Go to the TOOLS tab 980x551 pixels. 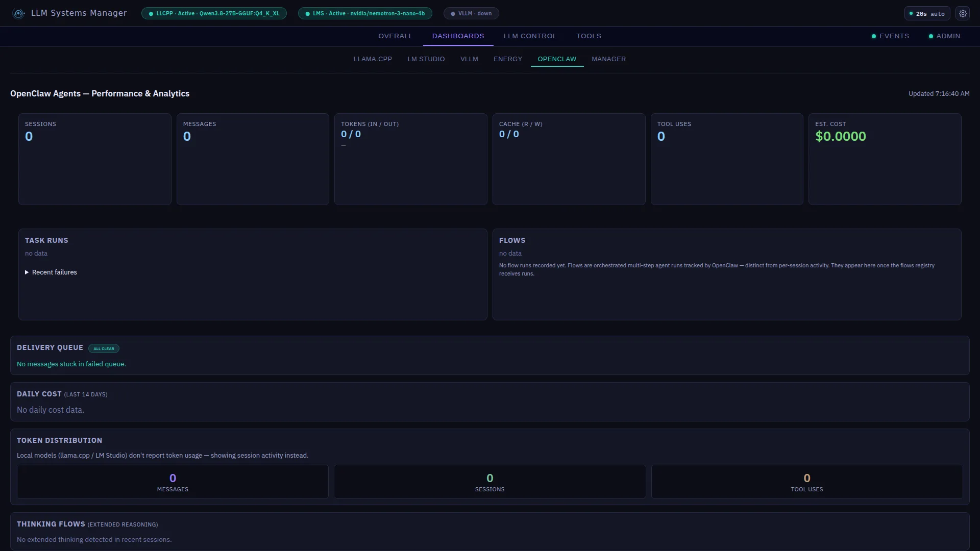pos(589,36)
